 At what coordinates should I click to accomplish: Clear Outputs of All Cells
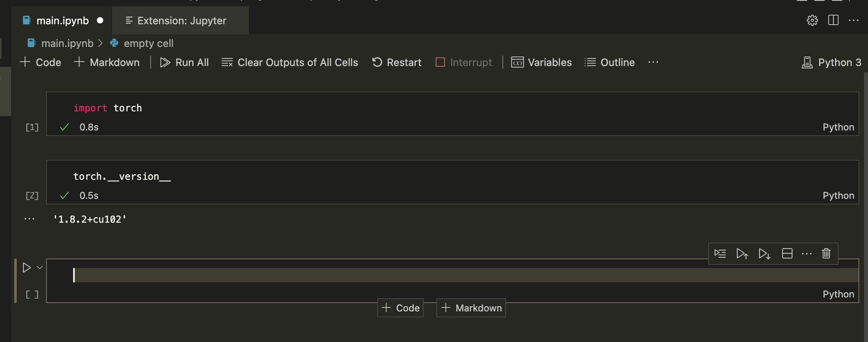pyautogui.click(x=290, y=62)
